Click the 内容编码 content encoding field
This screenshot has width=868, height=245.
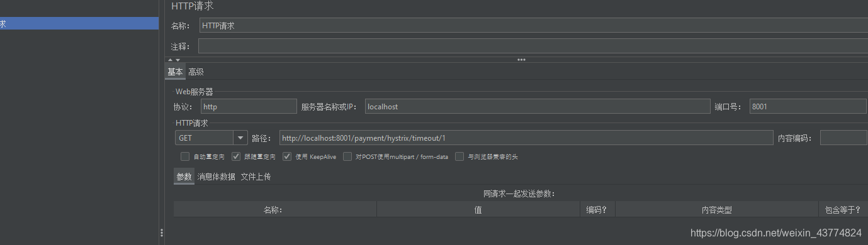[x=843, y=138]
